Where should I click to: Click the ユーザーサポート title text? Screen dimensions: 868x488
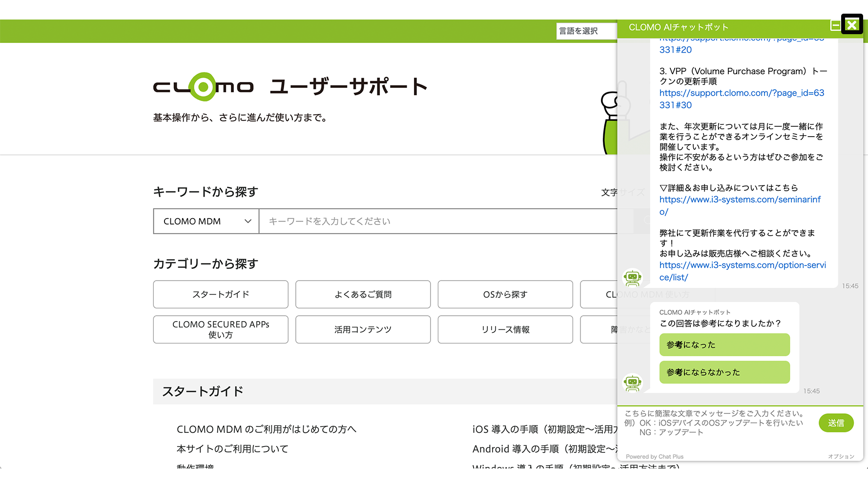click(349, 86)
